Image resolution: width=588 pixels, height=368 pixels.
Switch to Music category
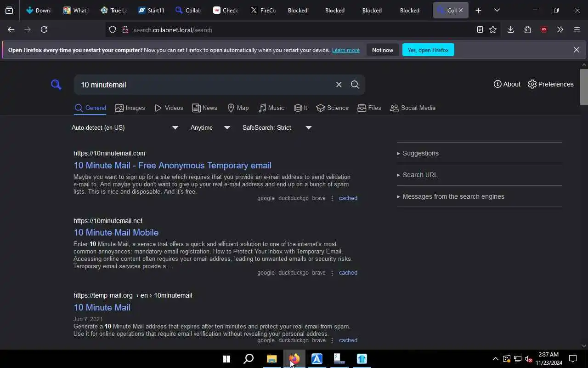(x=271, y=108)
